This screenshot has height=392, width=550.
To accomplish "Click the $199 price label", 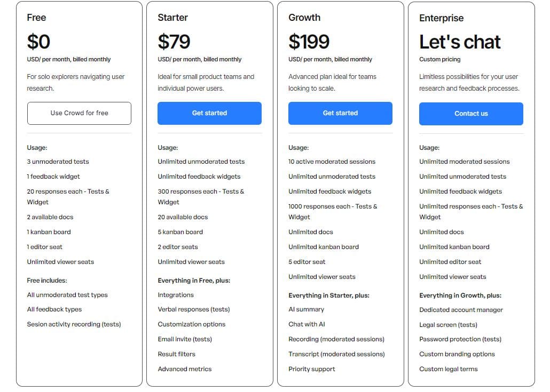I will (309, 42).
